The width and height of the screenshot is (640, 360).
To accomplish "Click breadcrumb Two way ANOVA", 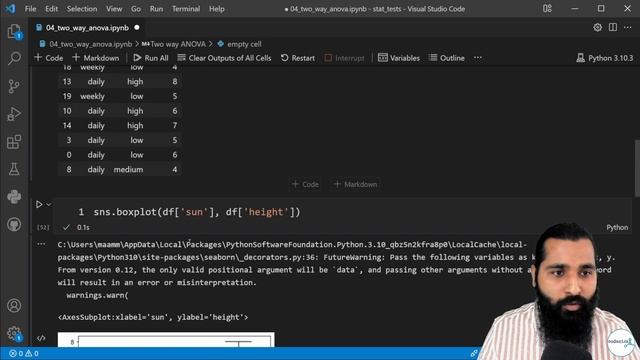I will pyautogui.click(x=178, y=44).
